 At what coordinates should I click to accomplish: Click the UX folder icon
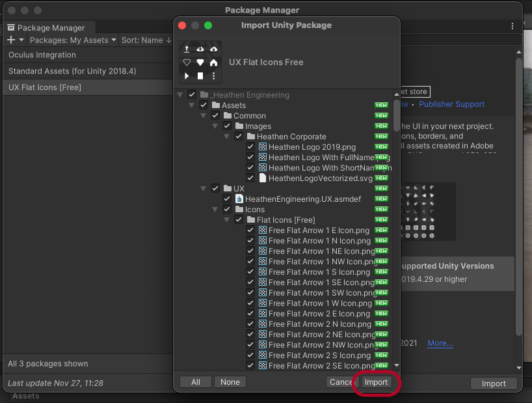tap(228, 188)
